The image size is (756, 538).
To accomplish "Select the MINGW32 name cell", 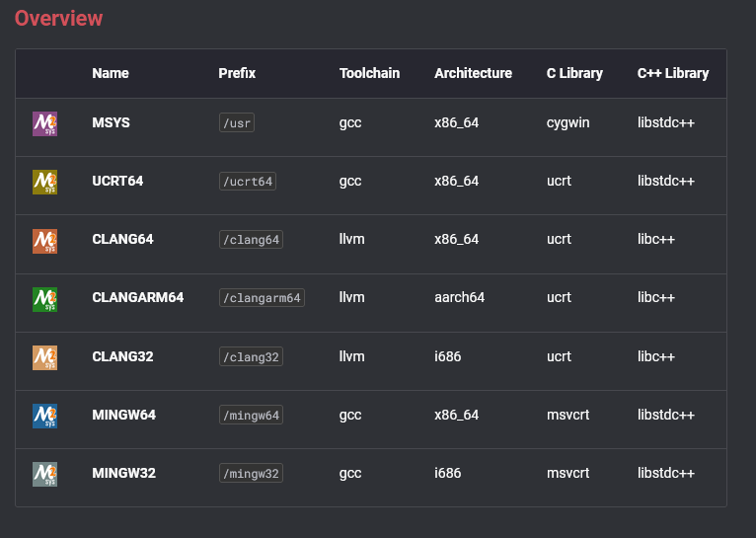I will (x=124, y=474).
